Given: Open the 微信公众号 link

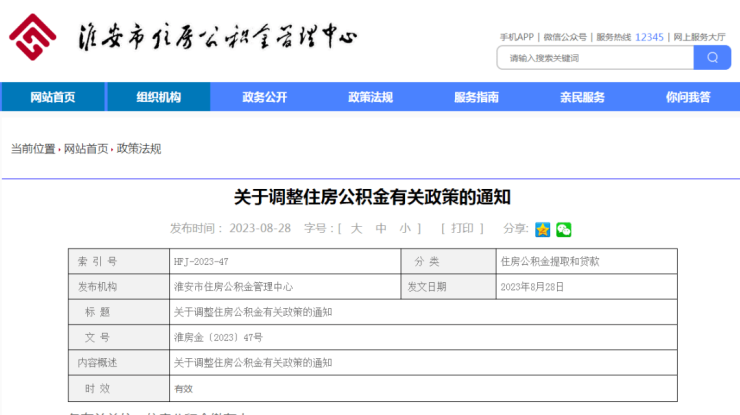Looking at the screenshot, I should [x=565, y=37].
